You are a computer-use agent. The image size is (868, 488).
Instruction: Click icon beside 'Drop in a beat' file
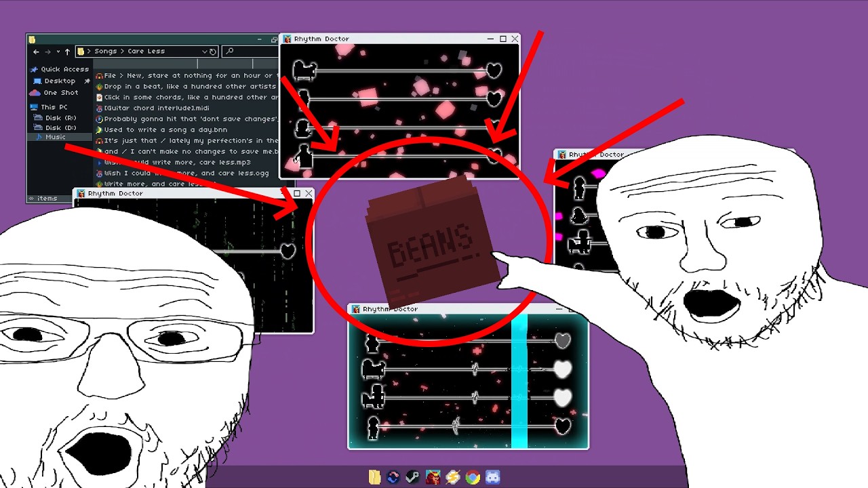click(99, 87)
